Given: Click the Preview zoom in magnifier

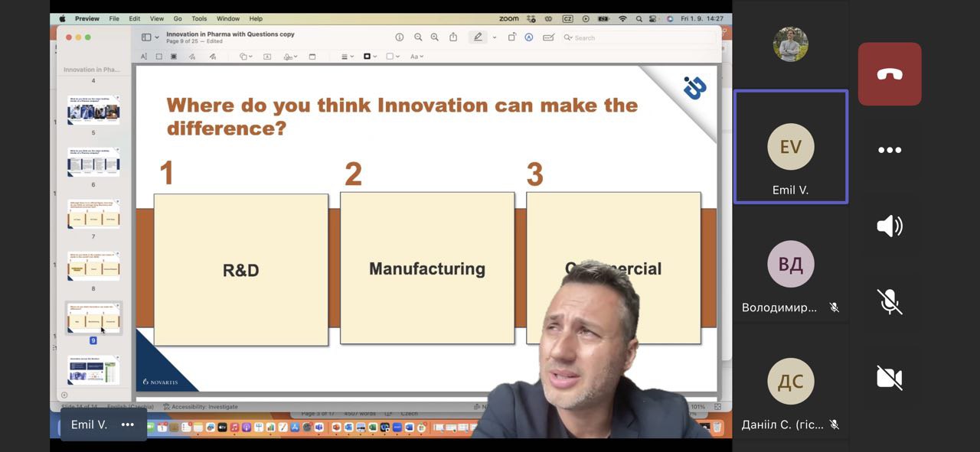Looking at the screenshot, I should 435,37.
